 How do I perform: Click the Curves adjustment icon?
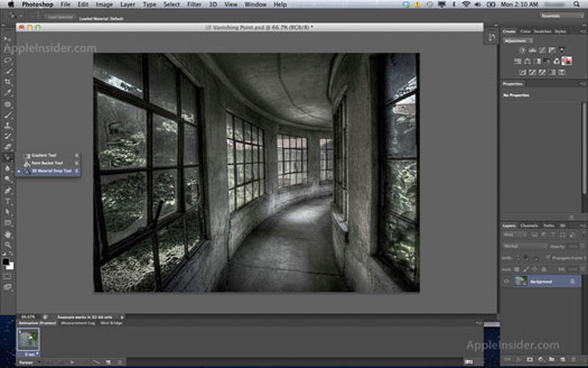[x=542, y=50]
